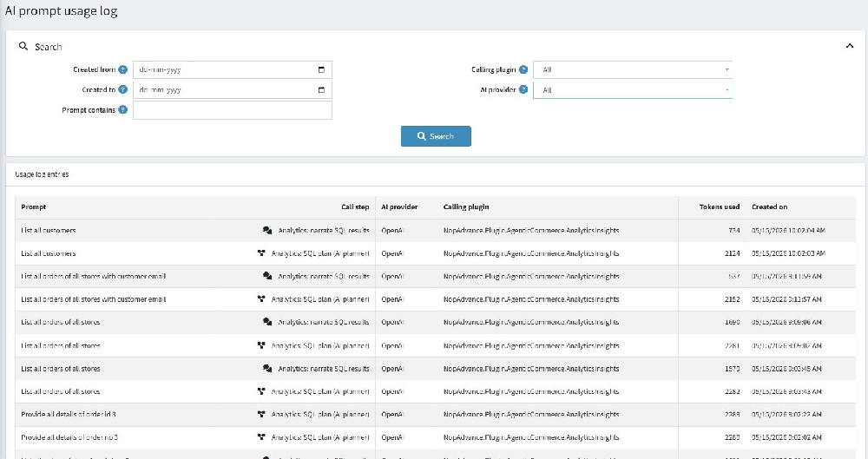Click the token count 734
Screen dimensions: 868x459
[x=734, y=230]
